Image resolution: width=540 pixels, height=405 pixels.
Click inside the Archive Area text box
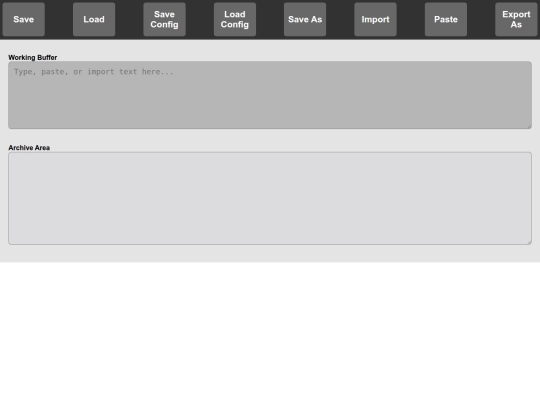click(x=270, y=198)
